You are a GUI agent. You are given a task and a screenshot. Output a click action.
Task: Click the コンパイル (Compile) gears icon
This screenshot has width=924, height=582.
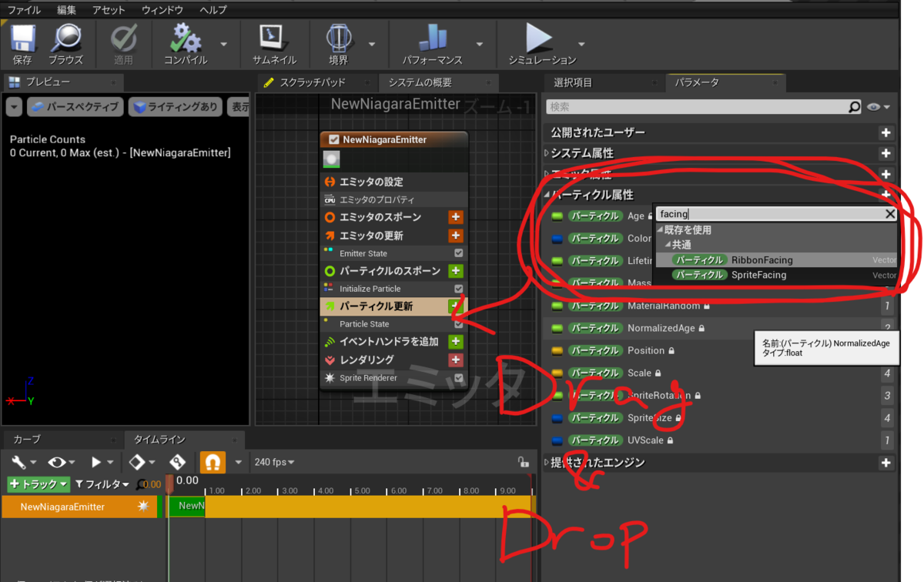(186, 39)
